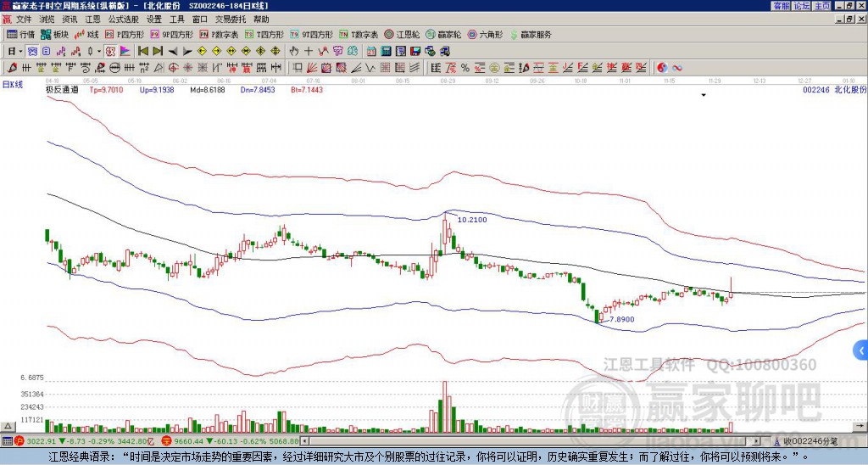Open the calculator icon

pyautogui.click(x=386, y=52)
